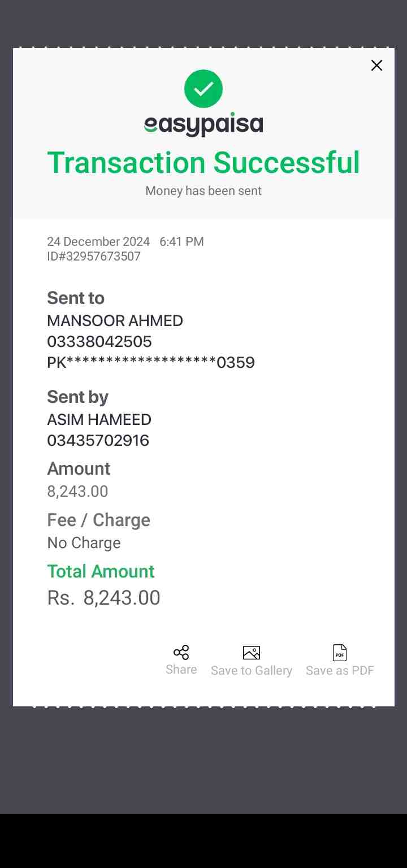Tap sender phone number 03435702916
The width and height of the screenshot is (407, 868).
pyautogui.click(x=98, y=440)
